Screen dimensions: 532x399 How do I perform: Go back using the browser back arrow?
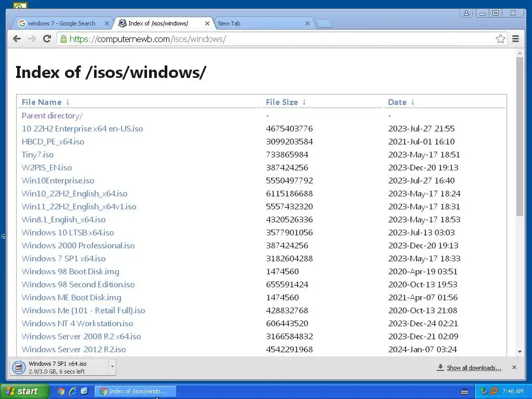pyautogui.click(x=17, y=38)
